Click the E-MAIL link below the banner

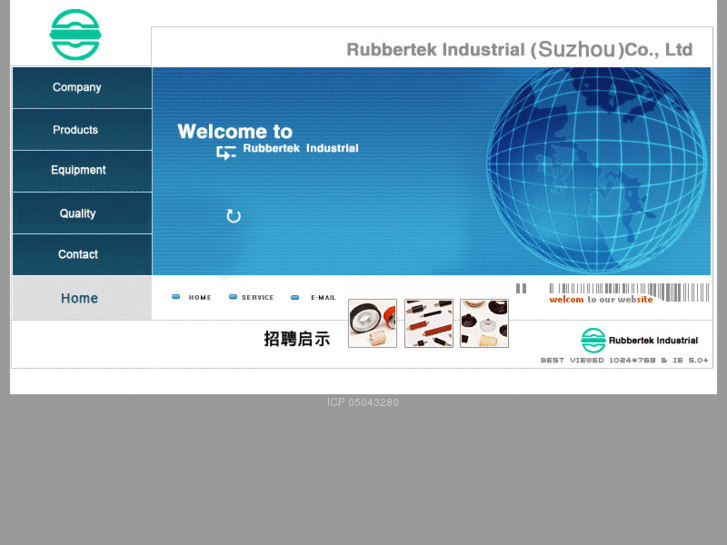(323, 297)
